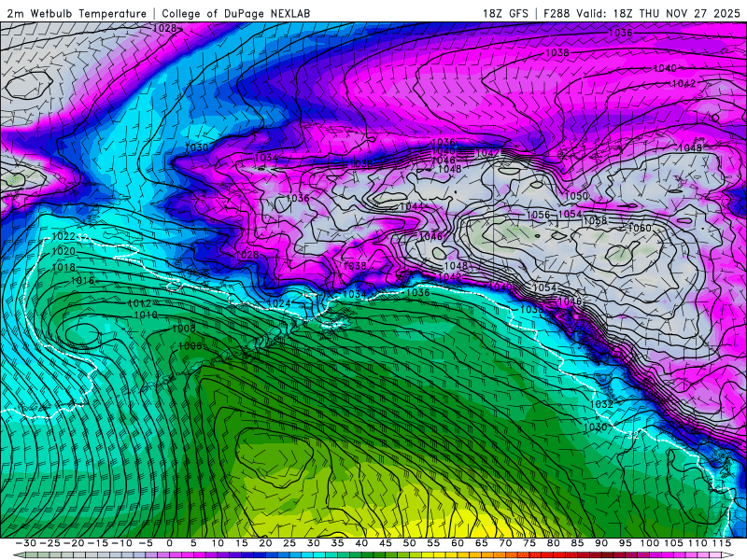Click the -10 value on the color scale
Viewport: 747px width, 560px height.
pyautogui.click(x=122, y=543)
